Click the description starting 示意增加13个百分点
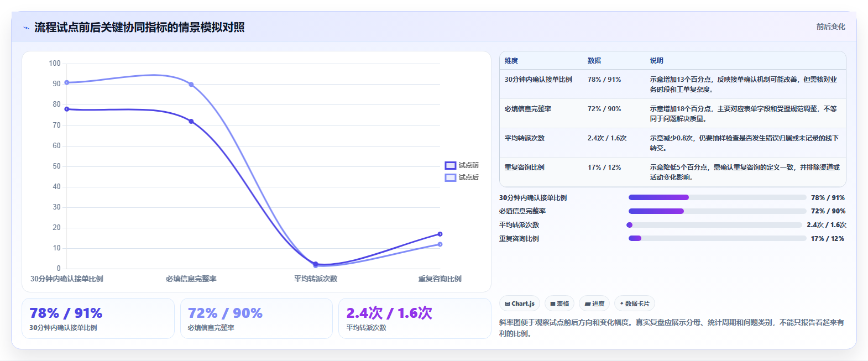 pos(744,85)
